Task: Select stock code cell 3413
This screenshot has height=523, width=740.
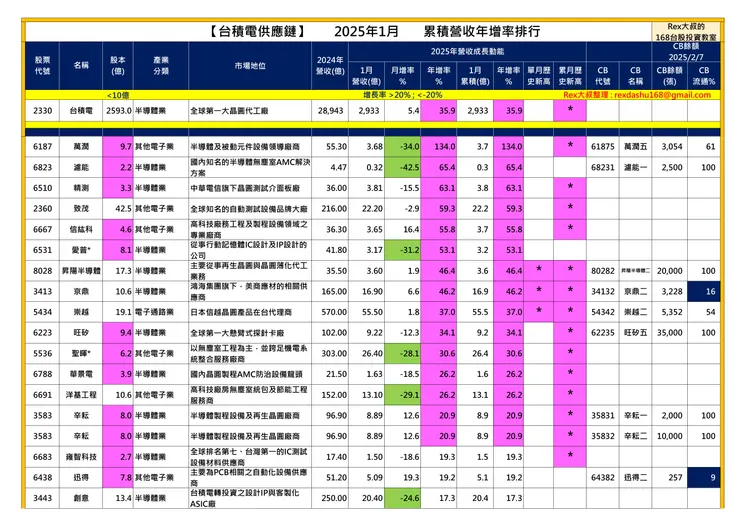Action: click(x=42, y=291)
